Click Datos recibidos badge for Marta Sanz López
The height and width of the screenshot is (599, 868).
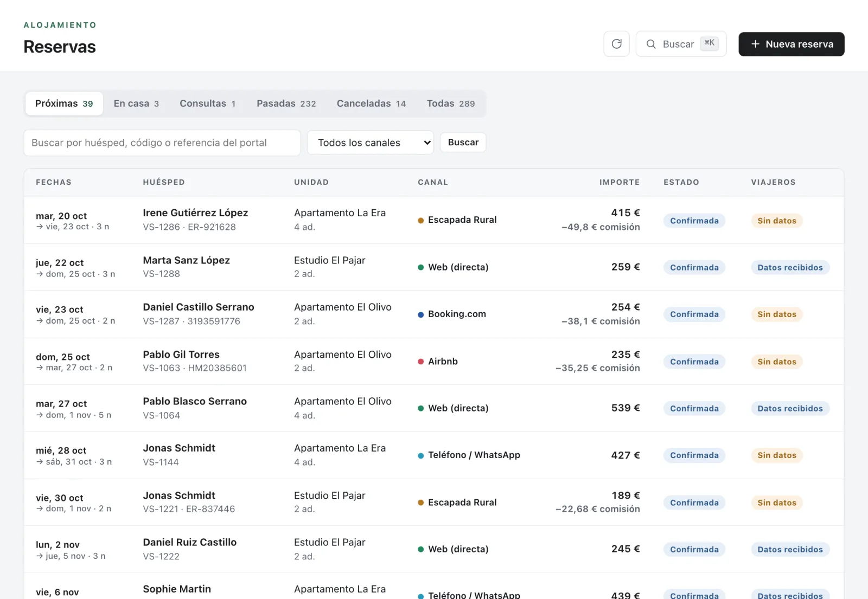790,267
